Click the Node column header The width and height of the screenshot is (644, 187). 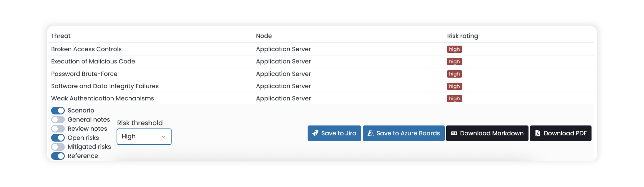click(x=264, y=36)
